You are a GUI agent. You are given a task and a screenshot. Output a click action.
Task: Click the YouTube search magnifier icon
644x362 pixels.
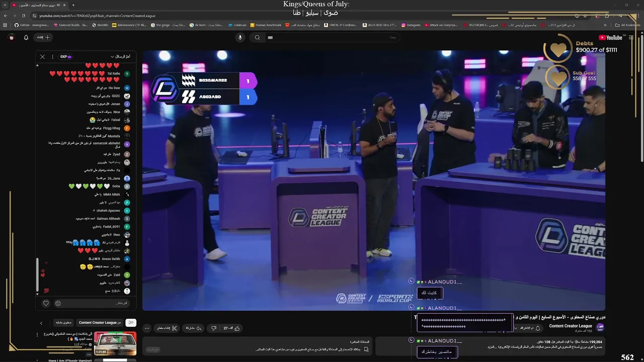click(x=257, y=37)
